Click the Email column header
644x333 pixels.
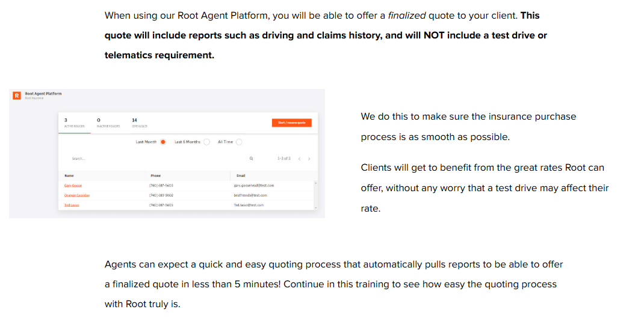241,176
